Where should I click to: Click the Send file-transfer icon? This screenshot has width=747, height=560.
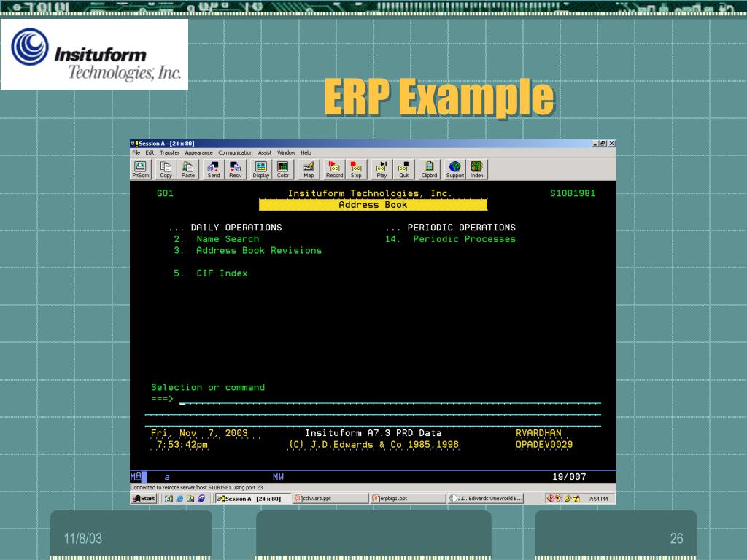(x=214, y=169)
